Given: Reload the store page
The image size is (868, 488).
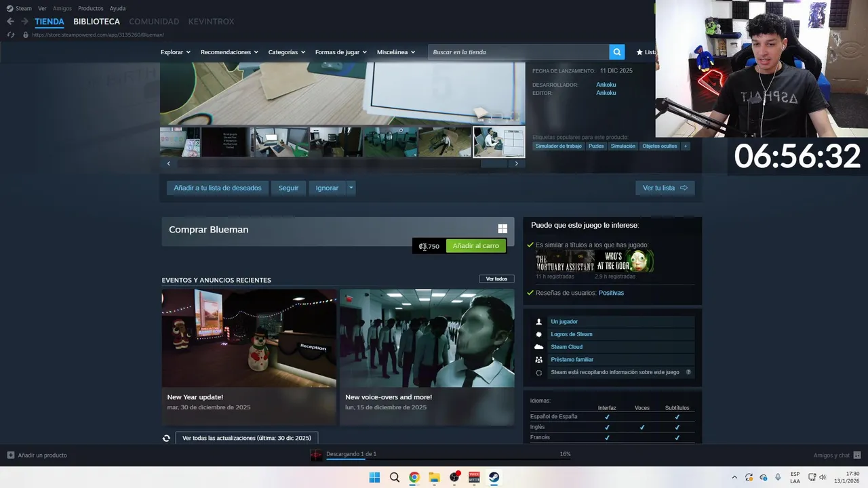Looking at the screenshot, I should (x=10, y=35).
